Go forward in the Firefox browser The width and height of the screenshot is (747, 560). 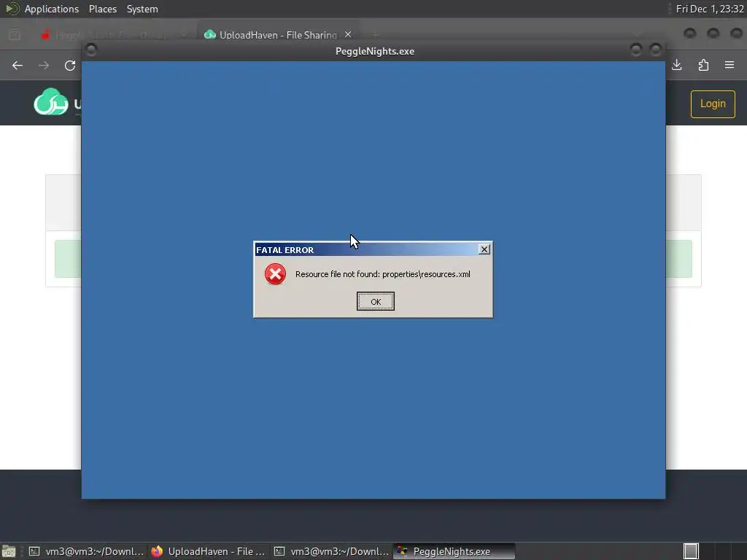point(44,65)
